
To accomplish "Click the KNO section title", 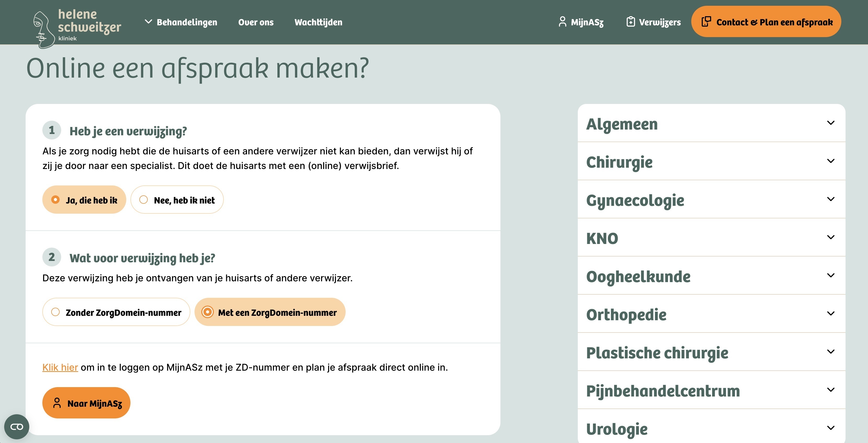I will click(x=602, y=238).
